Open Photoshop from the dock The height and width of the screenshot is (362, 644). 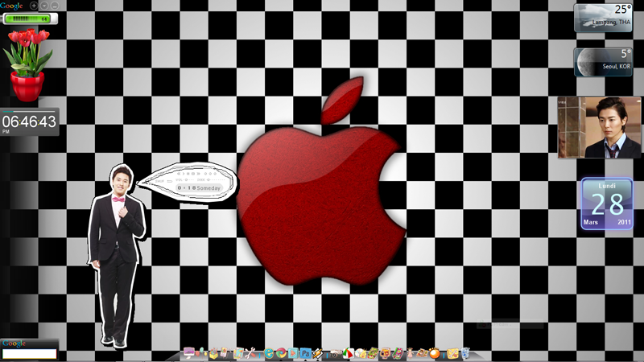[305, 353]
